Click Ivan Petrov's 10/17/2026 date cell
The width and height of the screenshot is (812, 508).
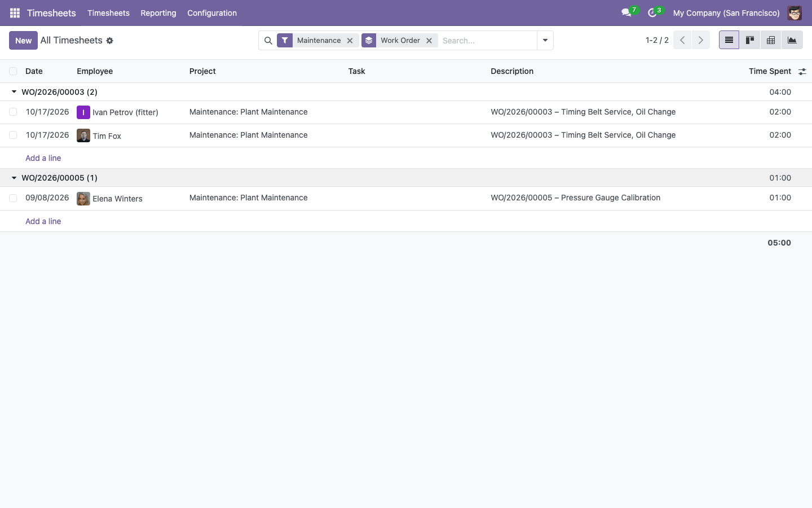point(47,112)
